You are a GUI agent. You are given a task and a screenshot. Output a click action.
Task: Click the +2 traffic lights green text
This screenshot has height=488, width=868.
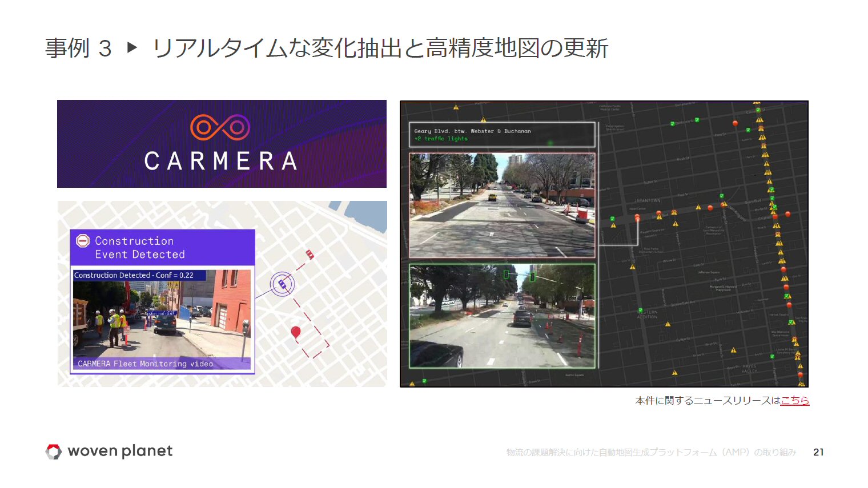point(441,139)
